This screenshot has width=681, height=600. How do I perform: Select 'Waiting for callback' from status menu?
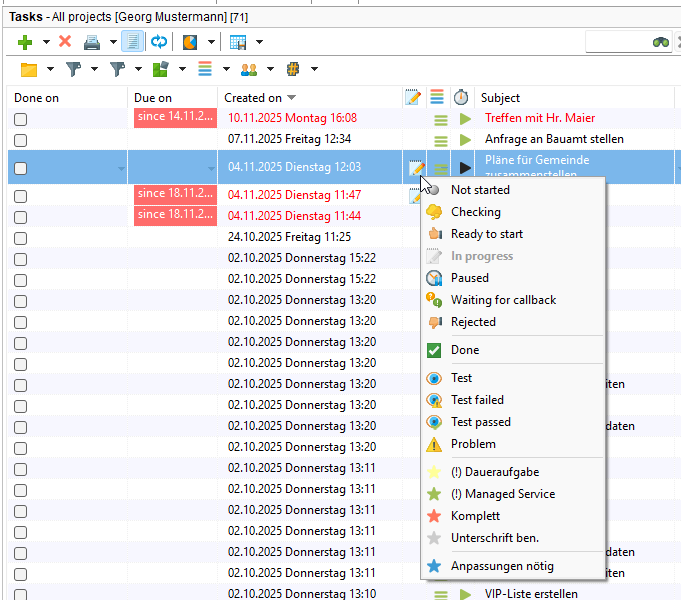coord(503,300)
